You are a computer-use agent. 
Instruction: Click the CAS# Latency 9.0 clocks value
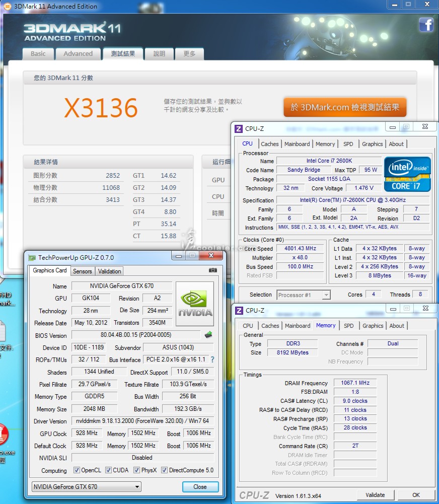355,401
